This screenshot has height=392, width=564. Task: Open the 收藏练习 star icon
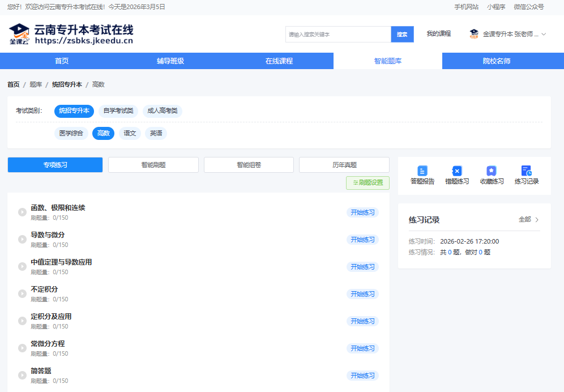click(492, 171)
